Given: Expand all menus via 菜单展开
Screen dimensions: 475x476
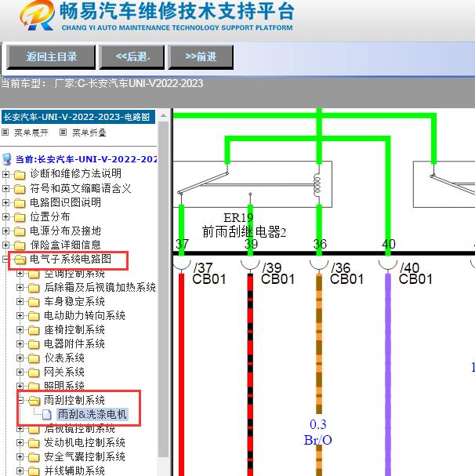Looking at the screenshot, I should pos(31,133).
